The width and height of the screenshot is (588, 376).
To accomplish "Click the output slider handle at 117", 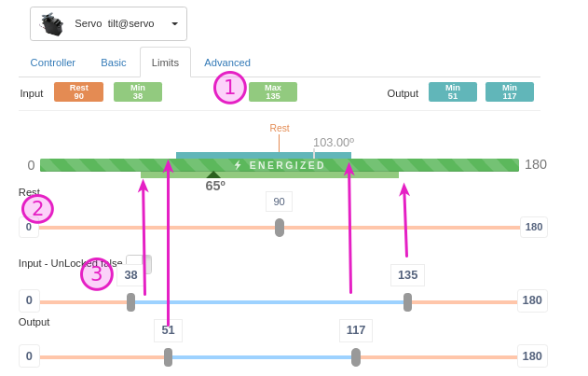I will pos(356,356).
